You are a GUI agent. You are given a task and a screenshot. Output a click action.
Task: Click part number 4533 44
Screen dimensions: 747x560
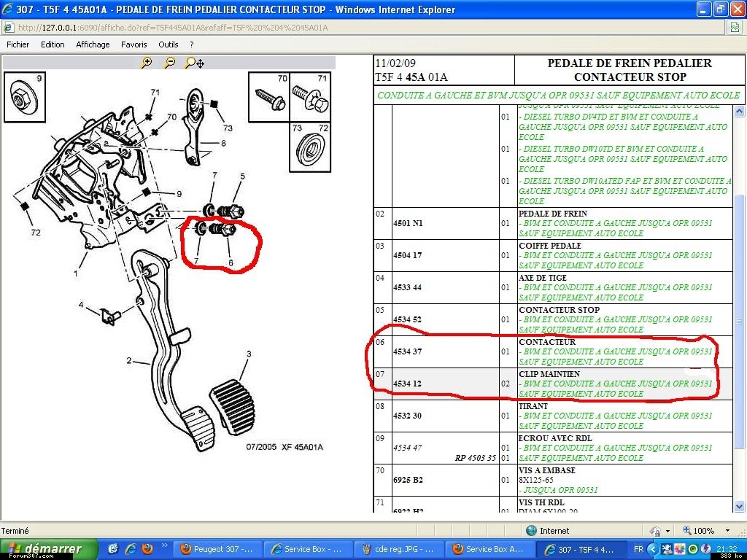coord(407,287)
